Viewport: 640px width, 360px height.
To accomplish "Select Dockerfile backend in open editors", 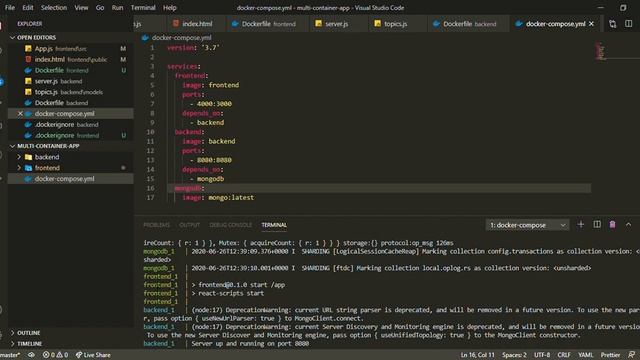I will pyautogui.click(x=71, y=103).
